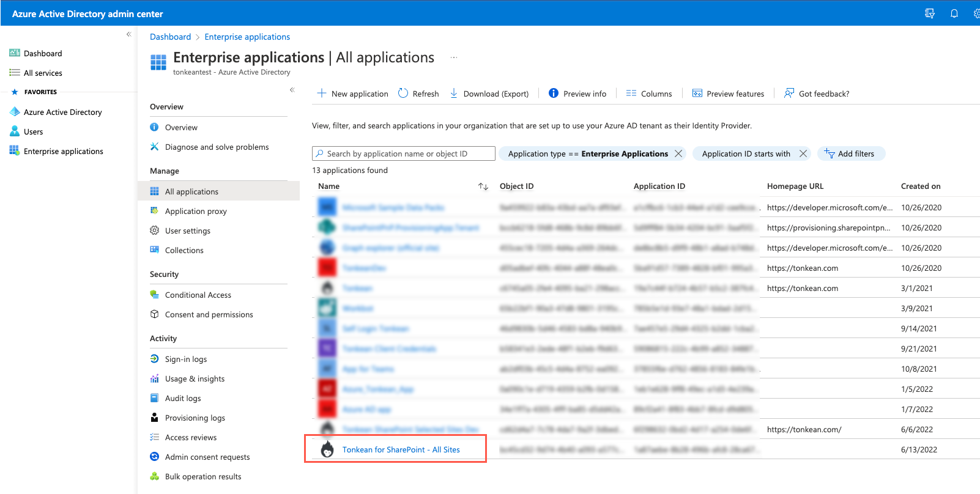Click the Enterprise applications breadcrumb link
980x494 pixels.
pos(247,37)
